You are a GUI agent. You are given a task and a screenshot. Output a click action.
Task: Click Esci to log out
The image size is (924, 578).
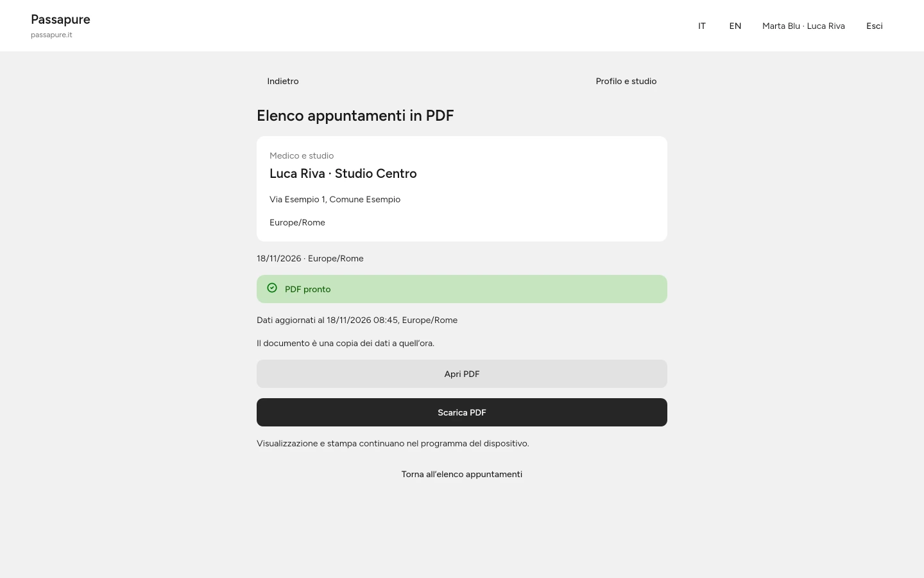coord(875,26)
